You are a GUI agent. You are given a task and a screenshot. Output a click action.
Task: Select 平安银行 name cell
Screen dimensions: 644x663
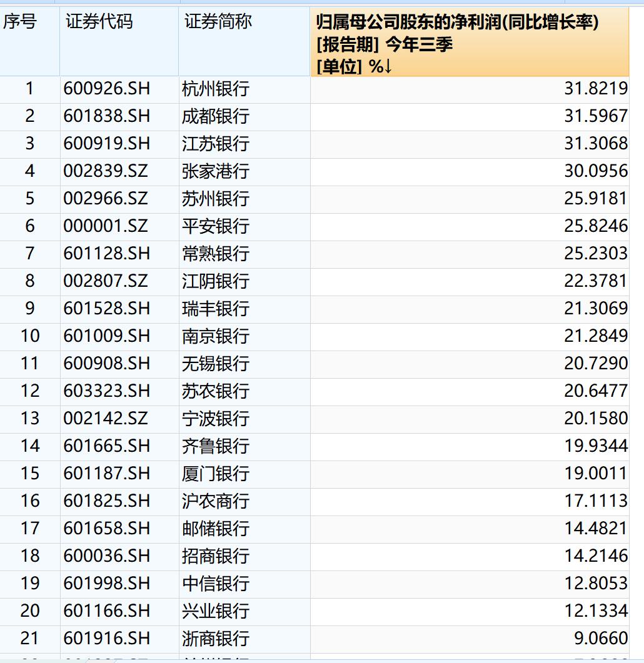tap(244, 227)
